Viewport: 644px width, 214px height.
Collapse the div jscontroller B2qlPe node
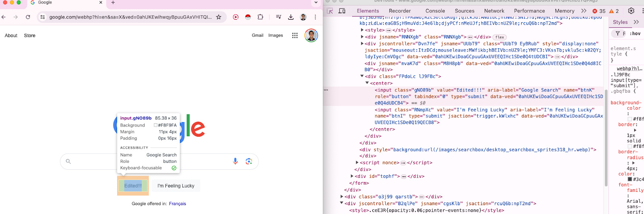tap(342, 203)
